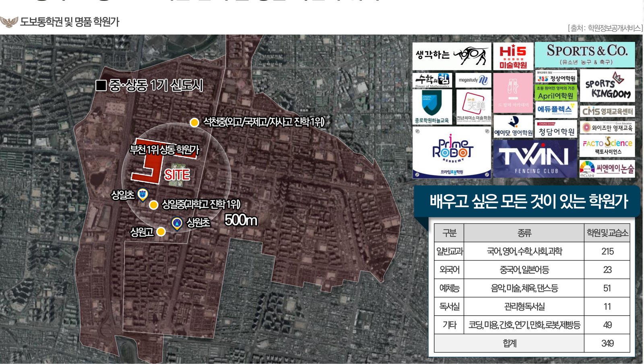The width and height of the screenshot is (644, 364).
Task: Click the red SITE label on map
Action: pos(177,175)
